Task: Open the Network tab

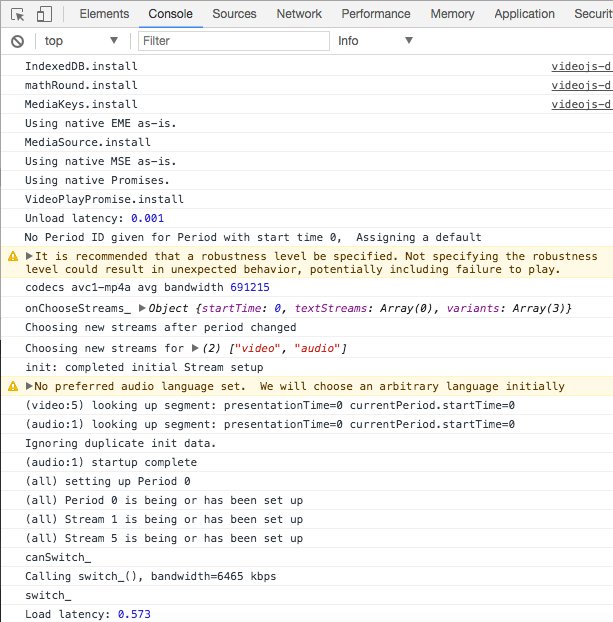Action: pyautogui.click(x=299, y=14)
